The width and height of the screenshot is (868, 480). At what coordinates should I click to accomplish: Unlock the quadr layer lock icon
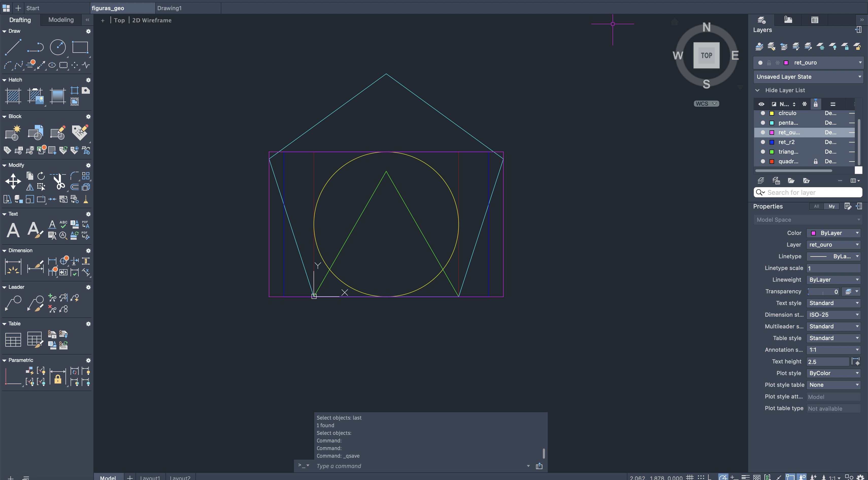click(815, 162)
